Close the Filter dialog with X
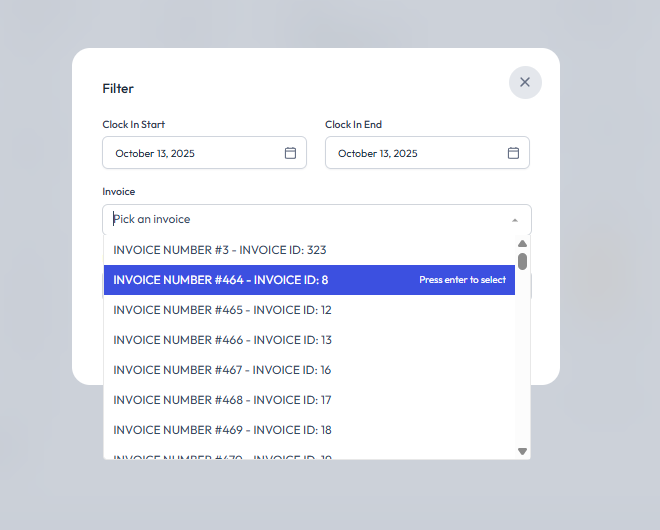Screen dimensions: 660x530 pos(525,82)
